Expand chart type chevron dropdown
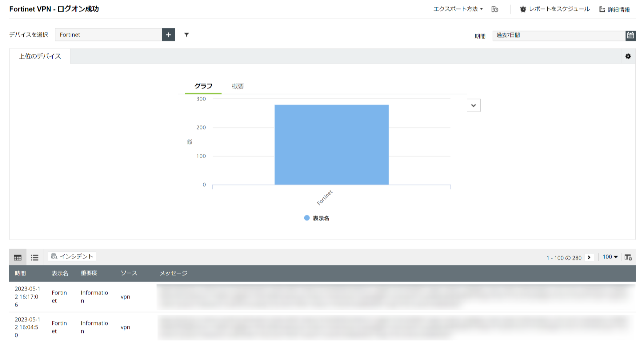 473,105
